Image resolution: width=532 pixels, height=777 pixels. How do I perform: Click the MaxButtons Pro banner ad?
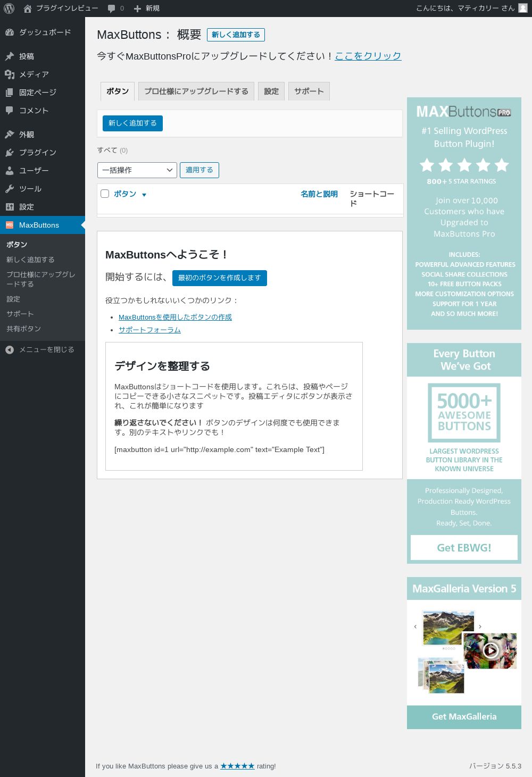[x=464, y=213]
